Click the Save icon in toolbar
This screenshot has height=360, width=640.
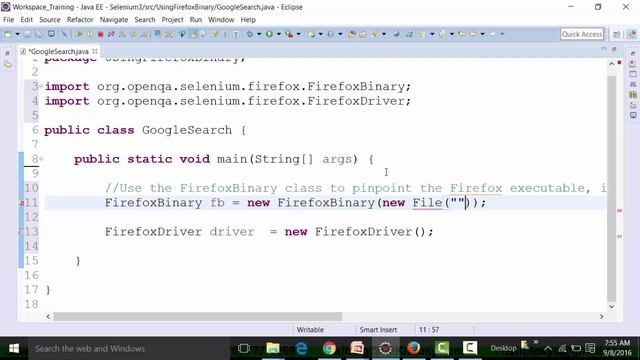27,34
